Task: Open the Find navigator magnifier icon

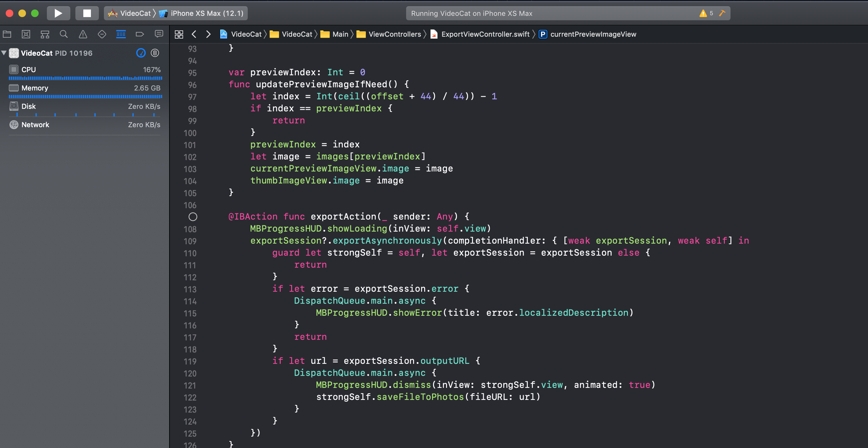Action: pyautogui.click(x=64, y=34)
